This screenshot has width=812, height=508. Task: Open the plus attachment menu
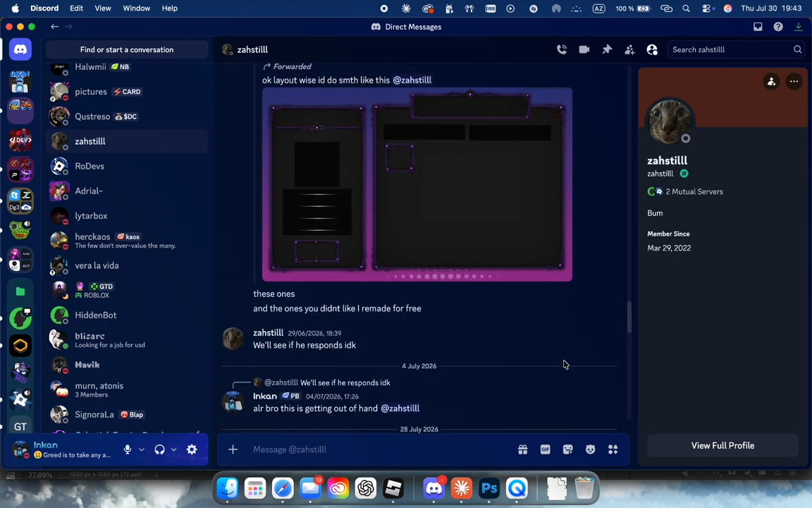coord(233,449)
